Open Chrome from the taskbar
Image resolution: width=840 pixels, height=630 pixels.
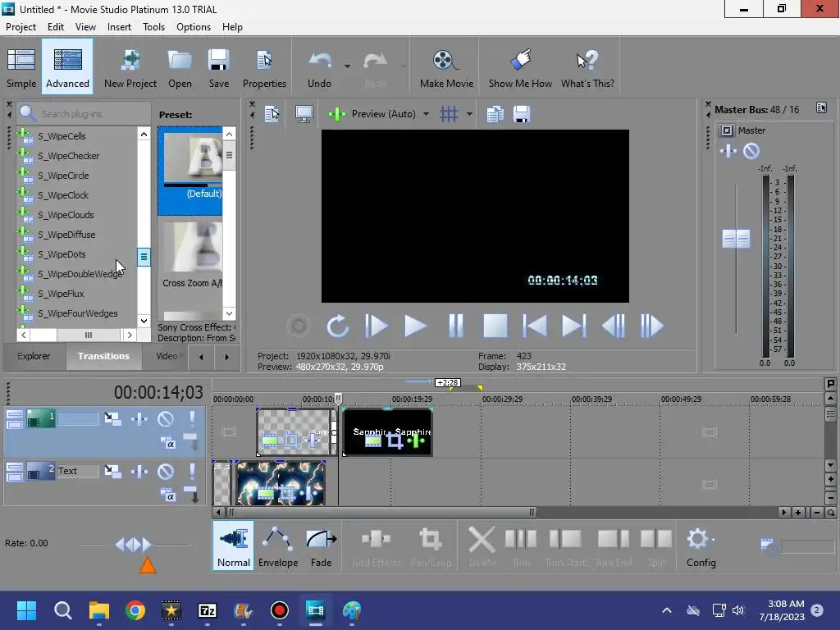[135, 610]
